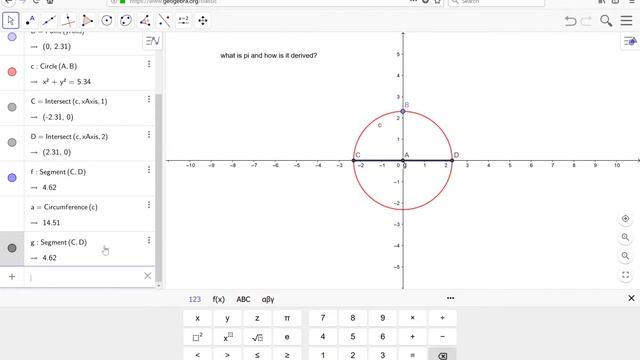Viewport: 640px width, 360px height.
Task: Select the Move Graphics View tool
Action: (x=203, y=20)
